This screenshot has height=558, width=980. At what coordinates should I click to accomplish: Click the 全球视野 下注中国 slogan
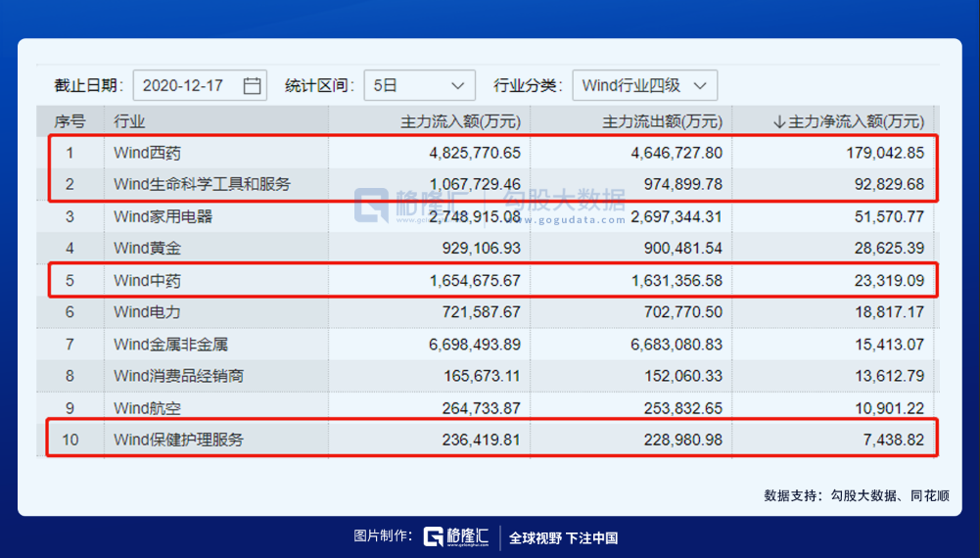coord(563,538)
